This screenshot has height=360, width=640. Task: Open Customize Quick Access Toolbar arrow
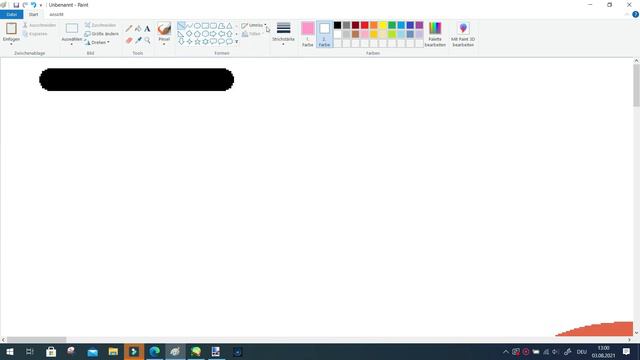coord(41,5)
